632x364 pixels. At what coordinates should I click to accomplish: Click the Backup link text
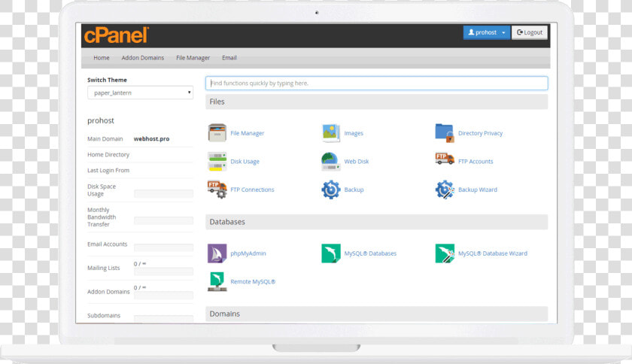click(354, 190)
